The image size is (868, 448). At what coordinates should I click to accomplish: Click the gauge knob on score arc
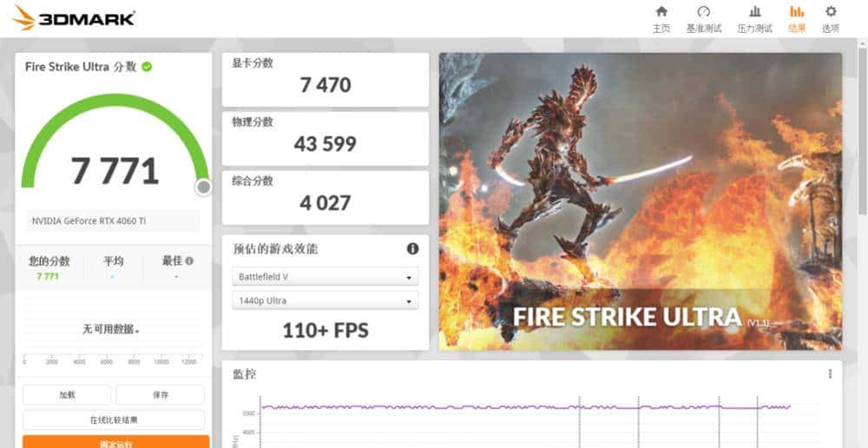pyautogui.click(x=204, y=188)
